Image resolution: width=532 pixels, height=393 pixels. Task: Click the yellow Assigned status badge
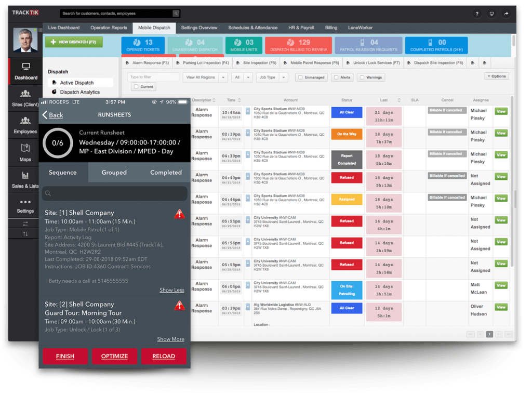(347, 199)
